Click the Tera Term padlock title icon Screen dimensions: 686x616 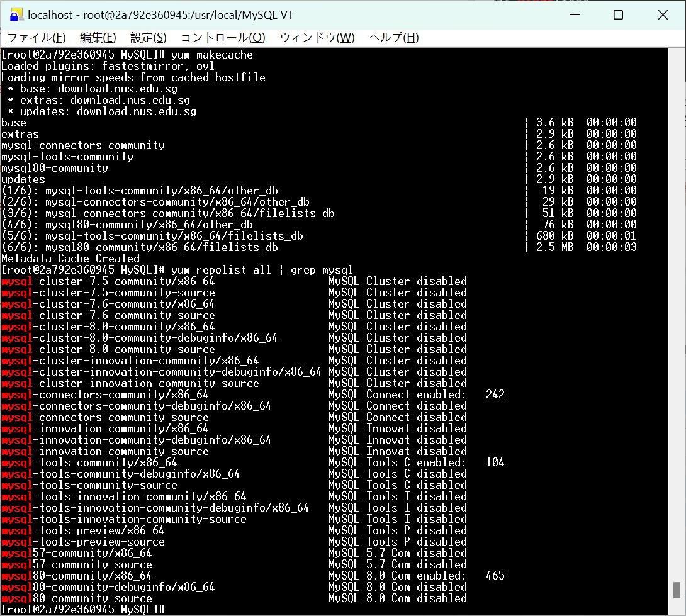pos(16,15)
